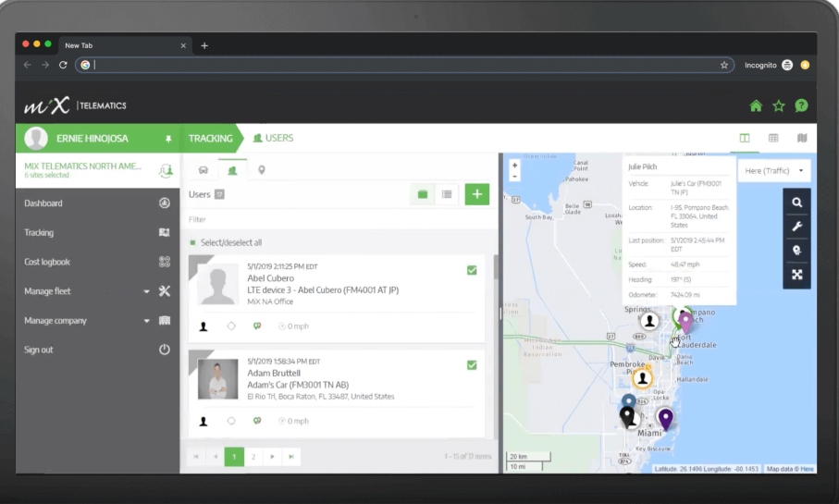Click the Tracking map icon in sidebar
This screenshot has width=839, height=504.
tap(165, 232)
